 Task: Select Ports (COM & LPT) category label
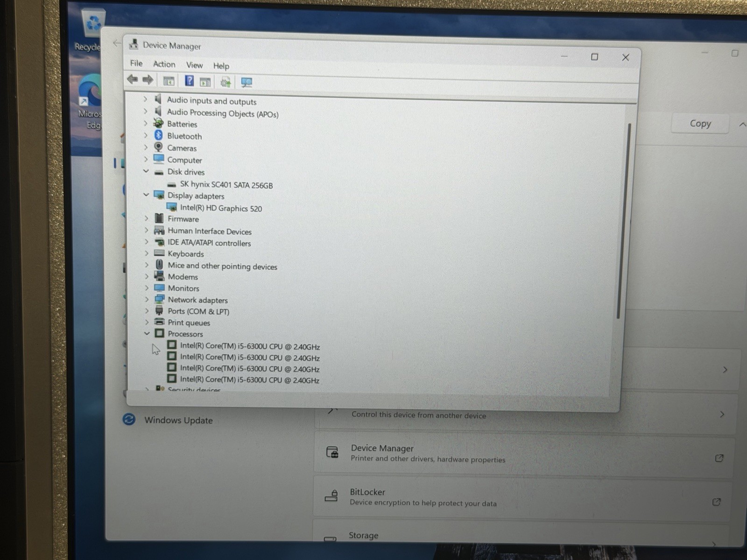tap(198, 311)
